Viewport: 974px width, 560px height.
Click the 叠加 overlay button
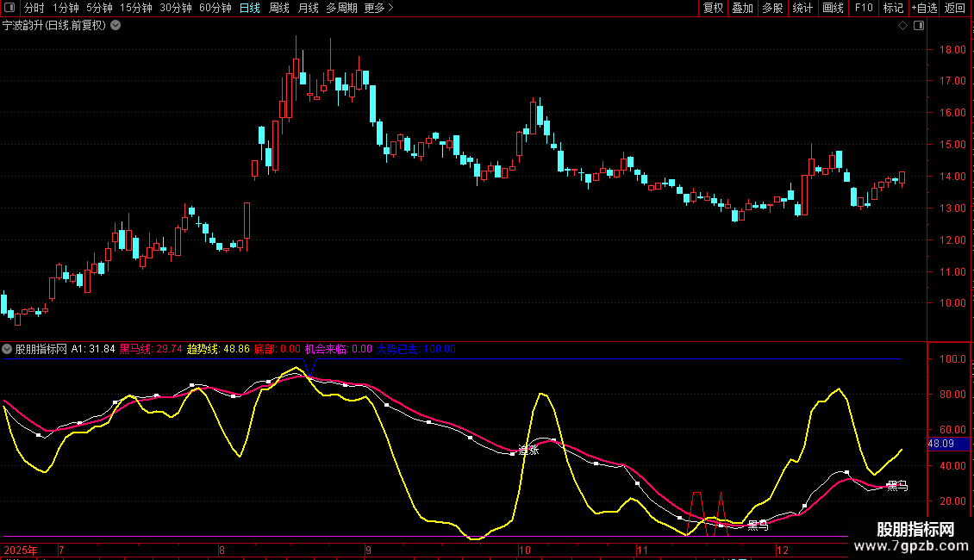pos(742,9)
